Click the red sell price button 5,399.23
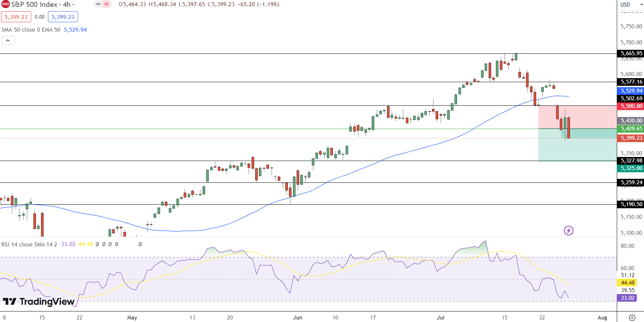 click(16, 17)
